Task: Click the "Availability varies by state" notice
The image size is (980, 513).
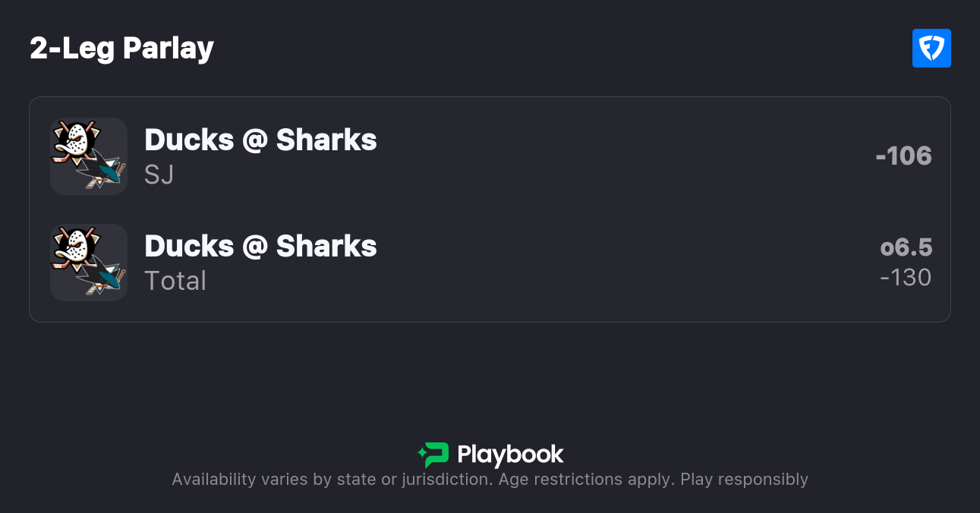Action: [331, 480]
